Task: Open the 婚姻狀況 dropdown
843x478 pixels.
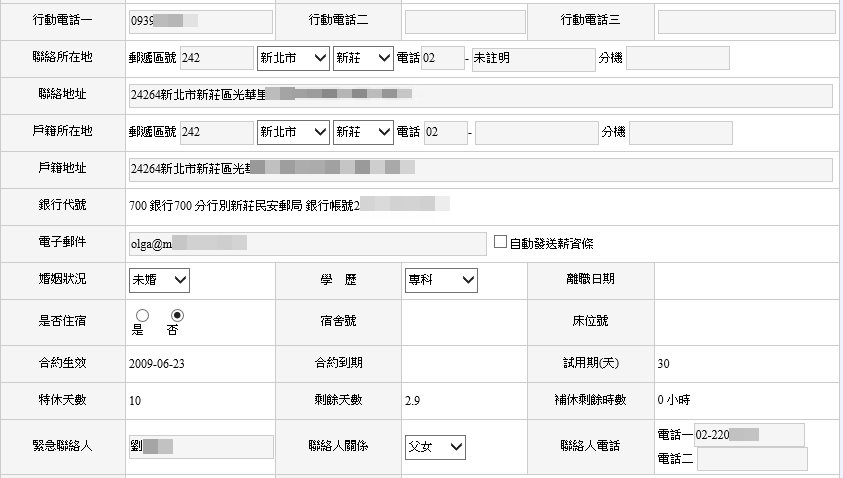Action: click(x=159, y=280)
